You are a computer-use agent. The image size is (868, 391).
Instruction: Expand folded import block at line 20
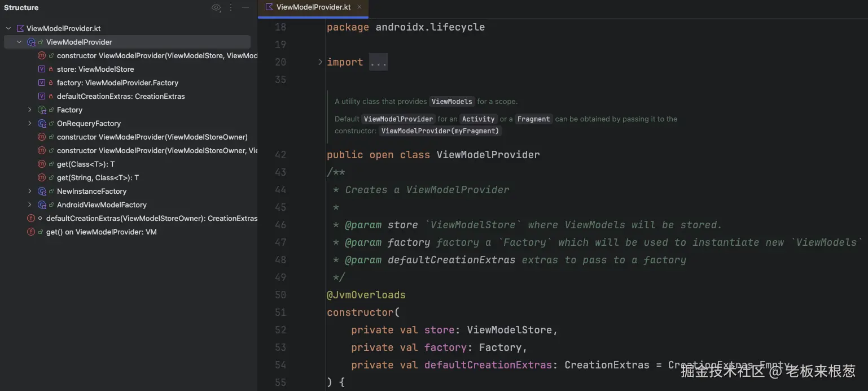click(x=320, y=62)
